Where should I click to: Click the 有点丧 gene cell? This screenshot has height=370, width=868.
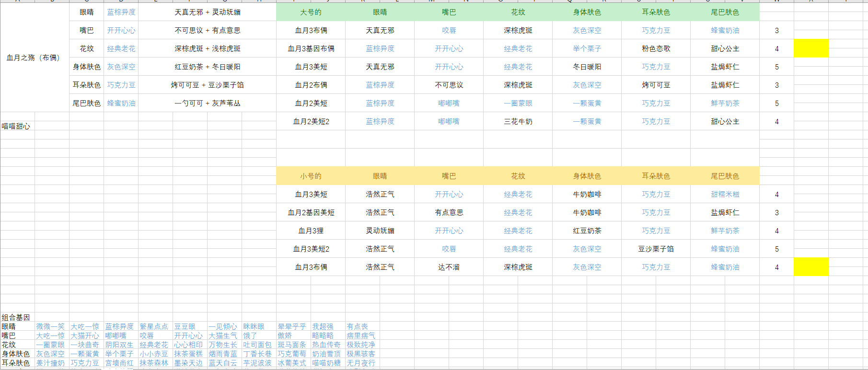[x=362, y=326]
